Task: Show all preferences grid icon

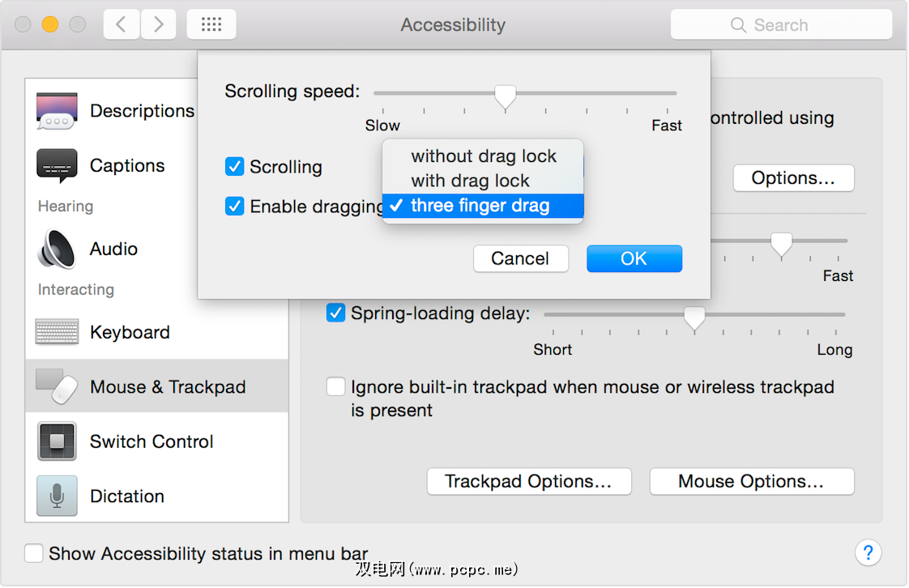Action: point(211,25)
